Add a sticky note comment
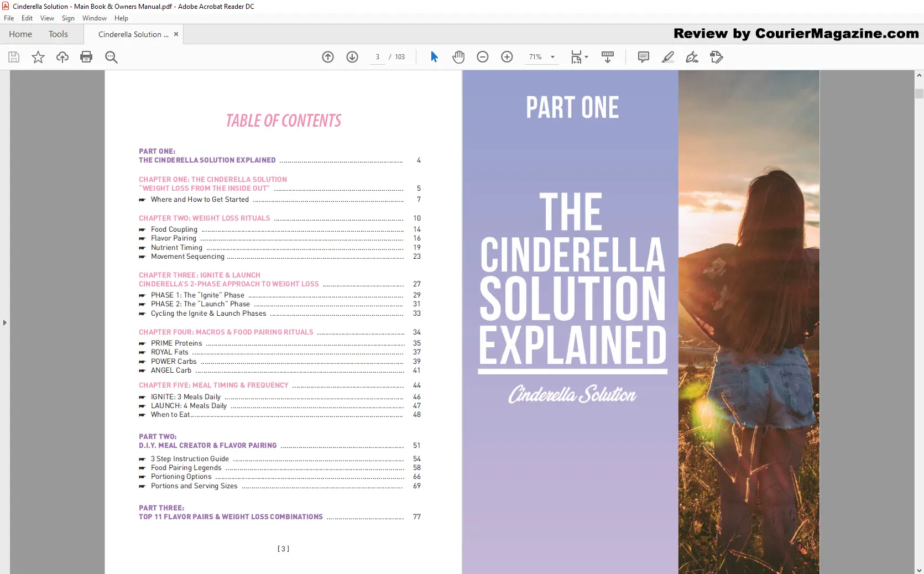Screen dimensions: 924x574 tap(644, 57)
